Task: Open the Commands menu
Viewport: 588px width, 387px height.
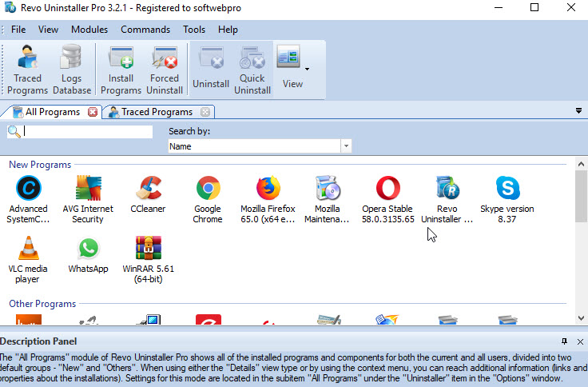Action: (x=145, y=30)
